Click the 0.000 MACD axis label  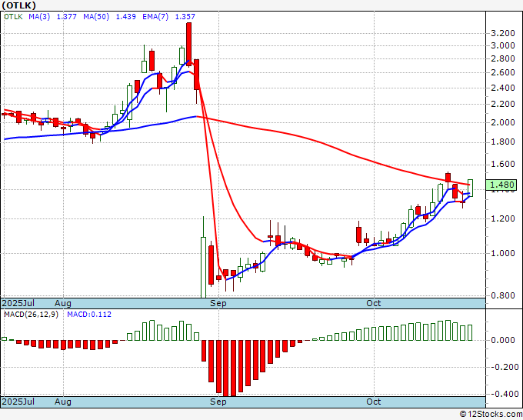[503, 340]
